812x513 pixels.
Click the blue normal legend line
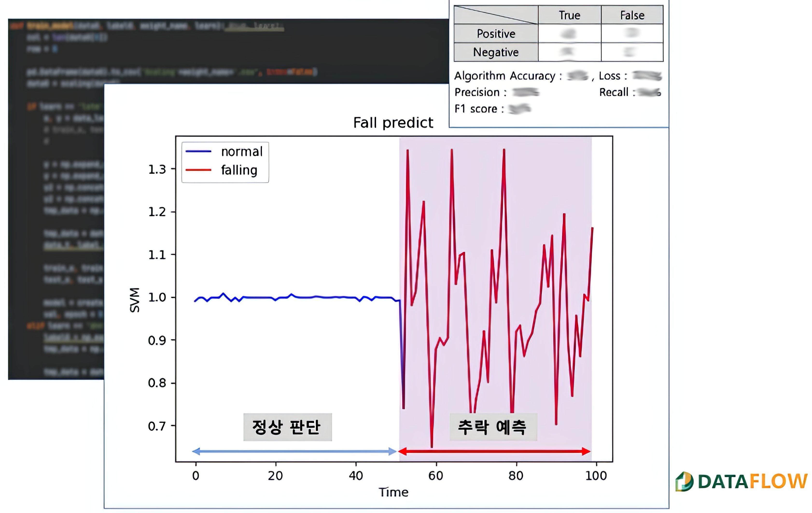[x=198, y=151]
